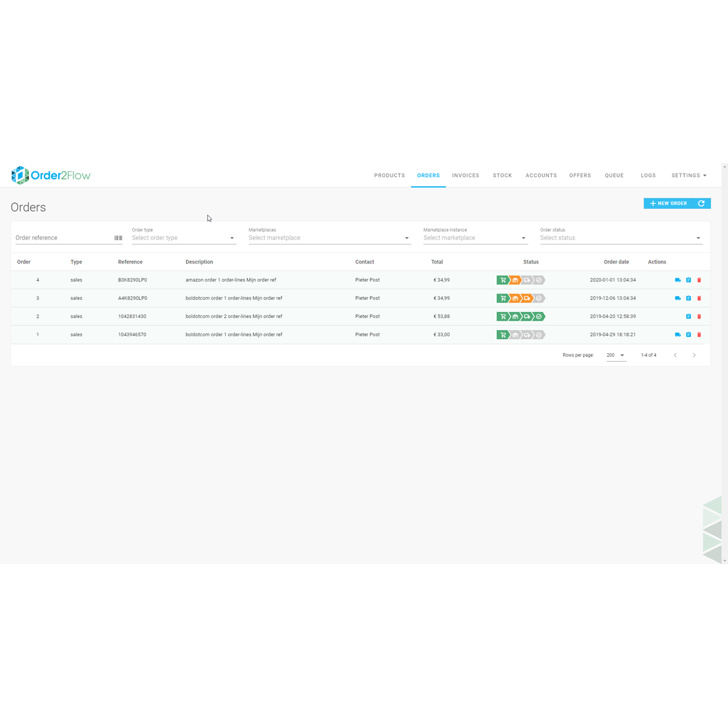Refresh the orders list
The width and height of the screenshot is (728, 728).
(x=701, y=203)
